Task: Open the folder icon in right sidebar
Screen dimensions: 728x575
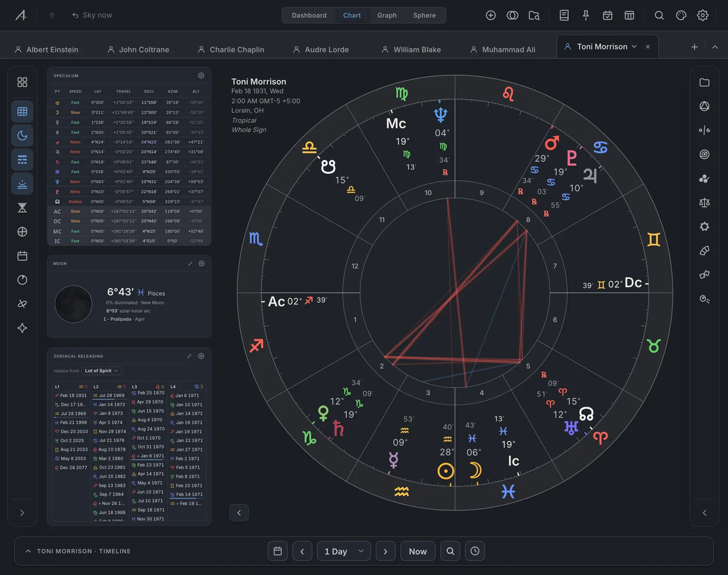Action: (x=705, y=82)
